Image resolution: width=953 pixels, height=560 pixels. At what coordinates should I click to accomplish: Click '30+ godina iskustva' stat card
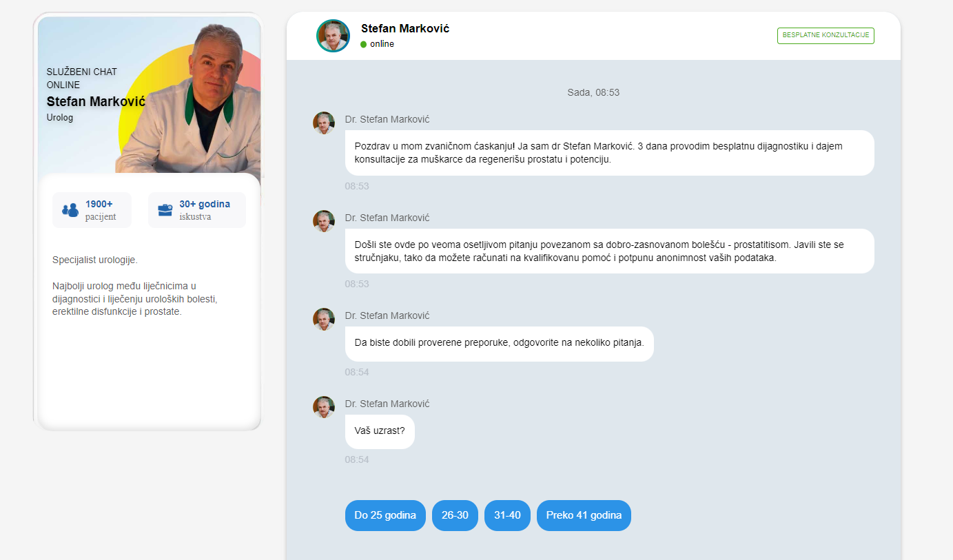tap(197, 210)
